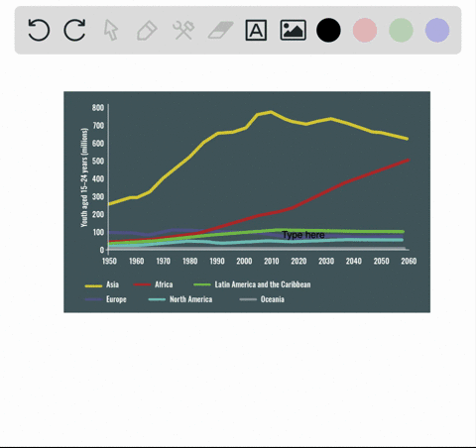Click the North America legend label
The width and height of the screenshot is (476, 448).
[190, 299]
